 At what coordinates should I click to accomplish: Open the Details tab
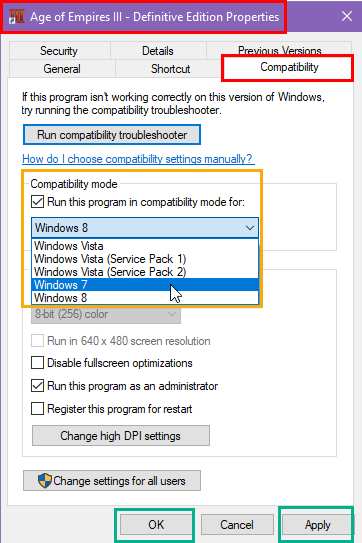(x=158, y=51)
